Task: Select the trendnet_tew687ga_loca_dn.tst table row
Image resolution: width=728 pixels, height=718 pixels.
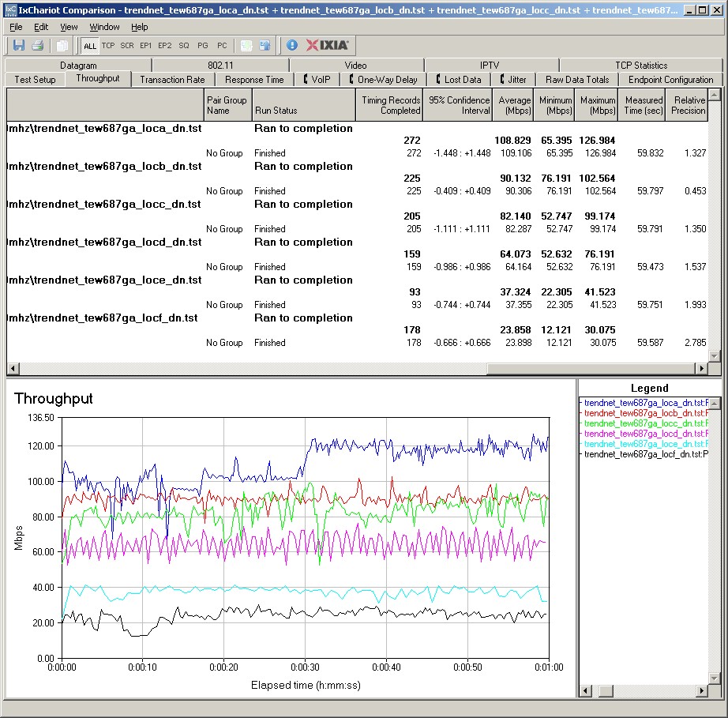Action: (x=357, y=128)
